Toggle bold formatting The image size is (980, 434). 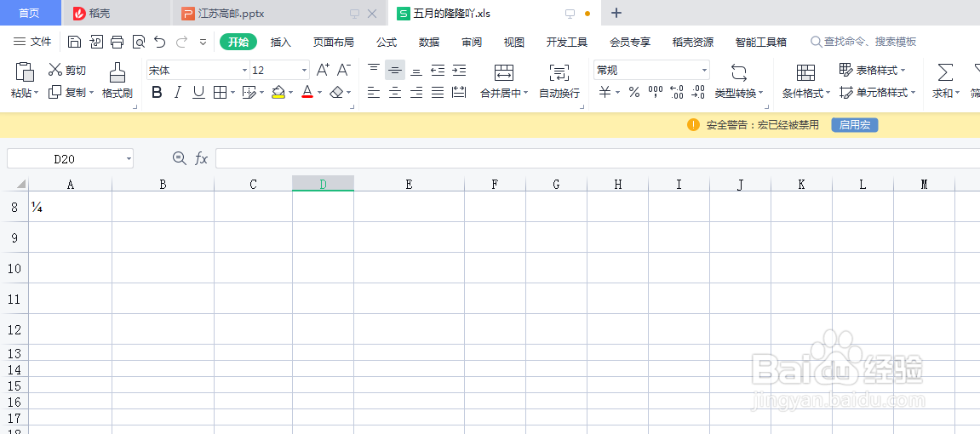coord(157,93)
